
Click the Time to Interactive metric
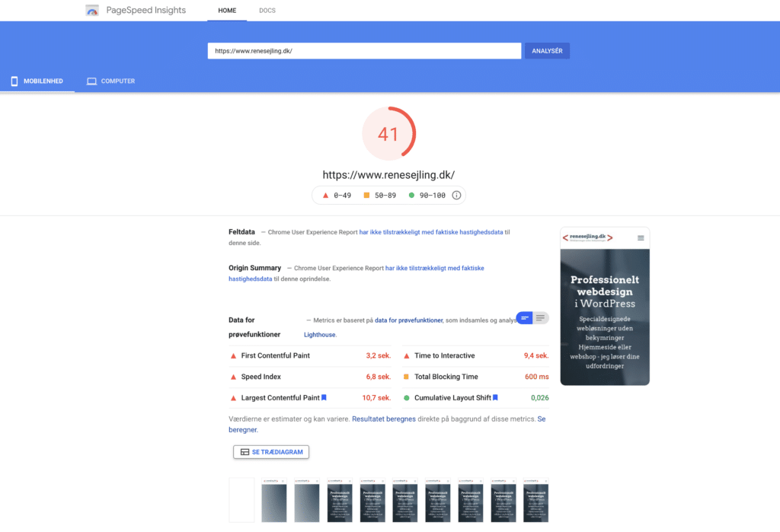click(x=475, y=355)
